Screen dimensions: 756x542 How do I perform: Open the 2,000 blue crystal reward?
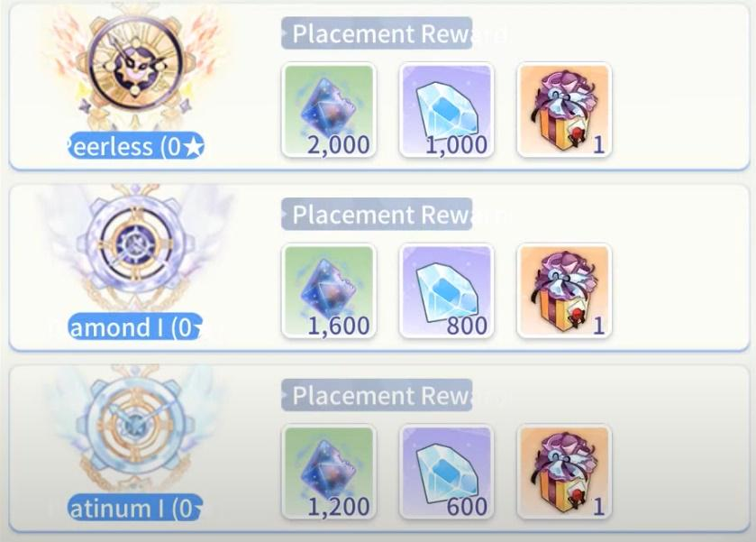point(329,110)
